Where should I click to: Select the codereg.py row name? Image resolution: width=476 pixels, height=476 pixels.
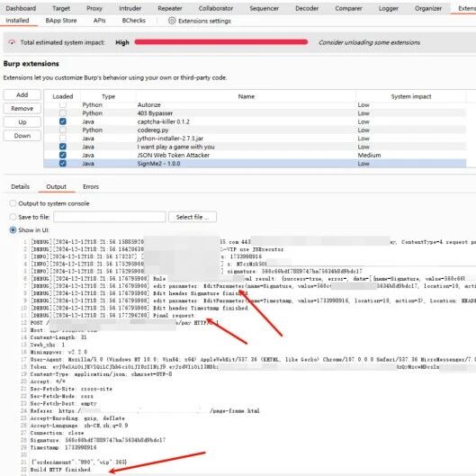(x=153, y=130)
